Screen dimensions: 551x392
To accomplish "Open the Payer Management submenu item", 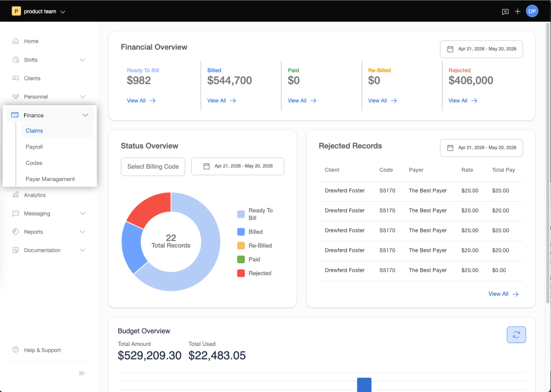I will (x=57, y=179).
